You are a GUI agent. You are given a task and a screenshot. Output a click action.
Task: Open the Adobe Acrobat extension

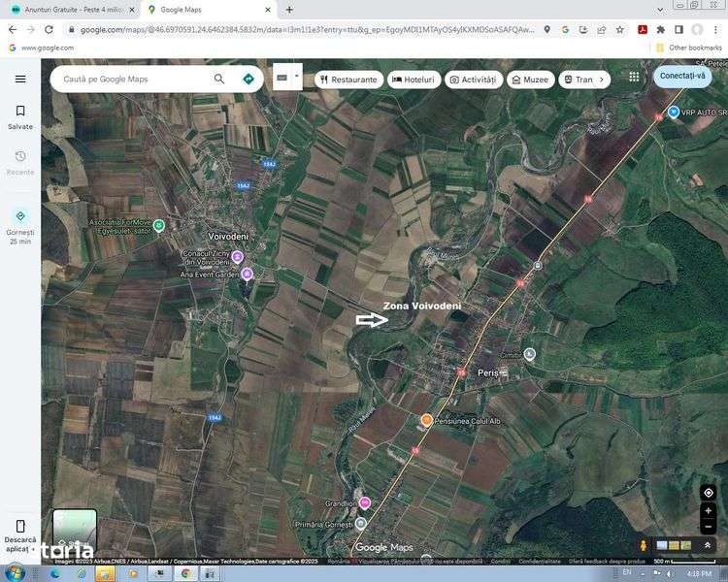[x=643, y=30]
